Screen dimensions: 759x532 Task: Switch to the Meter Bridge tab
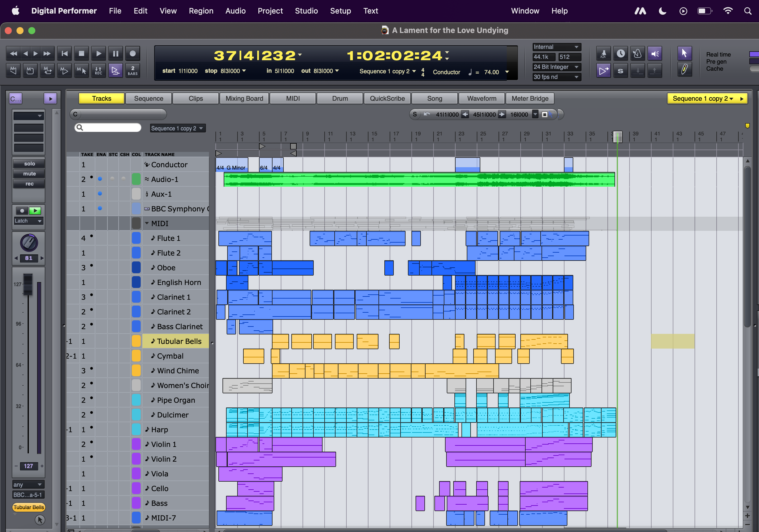(x=530, y=99)
